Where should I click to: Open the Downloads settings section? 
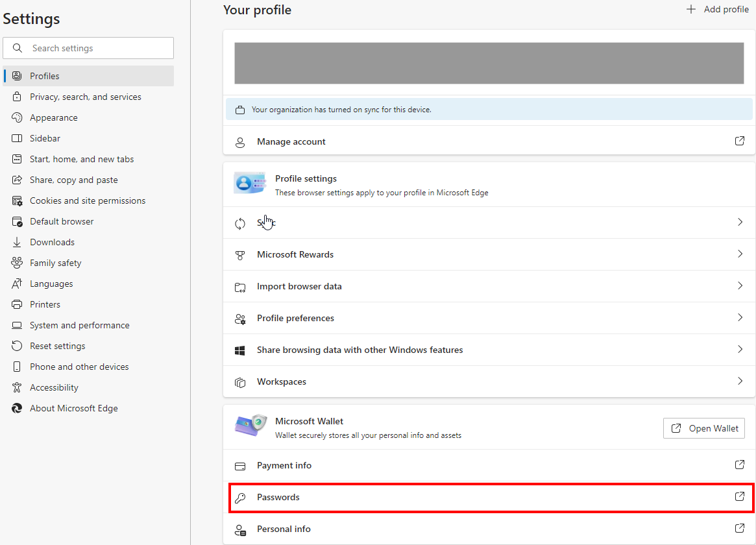[89, 242]
